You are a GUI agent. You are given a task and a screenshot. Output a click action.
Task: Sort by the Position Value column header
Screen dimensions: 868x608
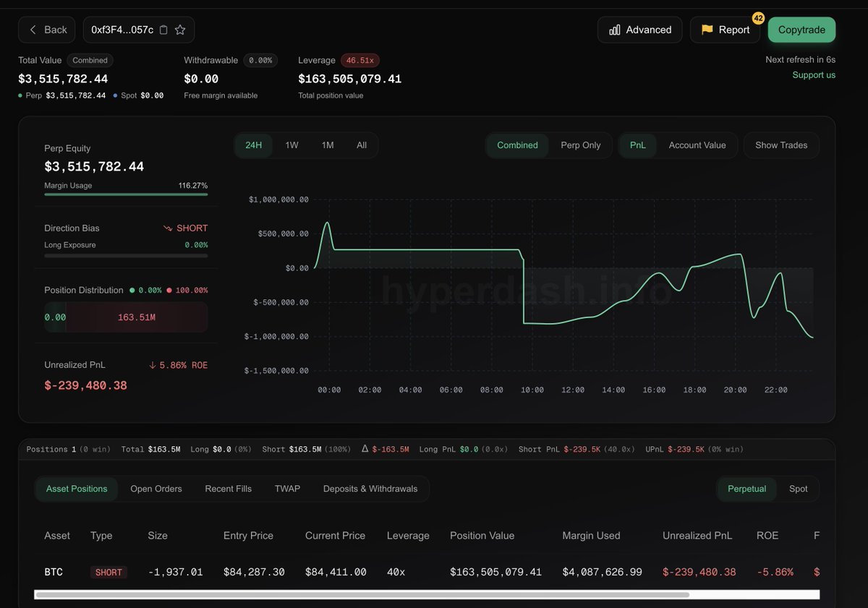tap(482, 536)
